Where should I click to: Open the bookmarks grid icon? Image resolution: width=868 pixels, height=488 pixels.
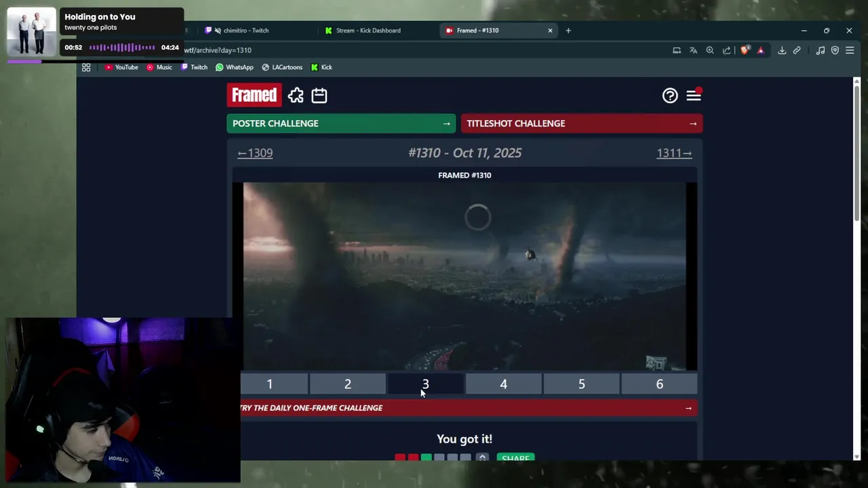[x=86, y=67]
